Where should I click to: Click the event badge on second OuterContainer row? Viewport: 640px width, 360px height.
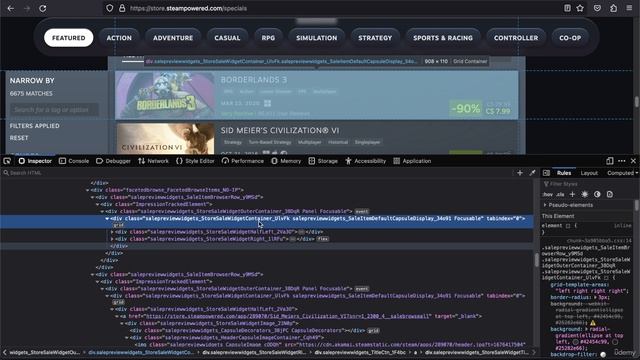pyautogui.click(x=362, y=289)
